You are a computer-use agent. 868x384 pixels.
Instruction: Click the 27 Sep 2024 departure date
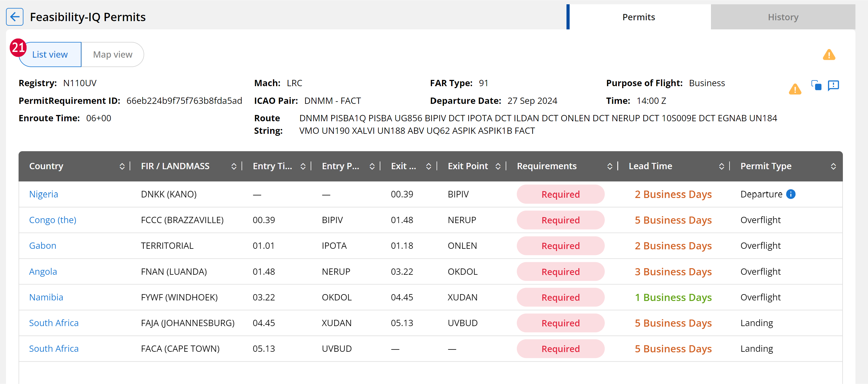[x=532, y=101]
